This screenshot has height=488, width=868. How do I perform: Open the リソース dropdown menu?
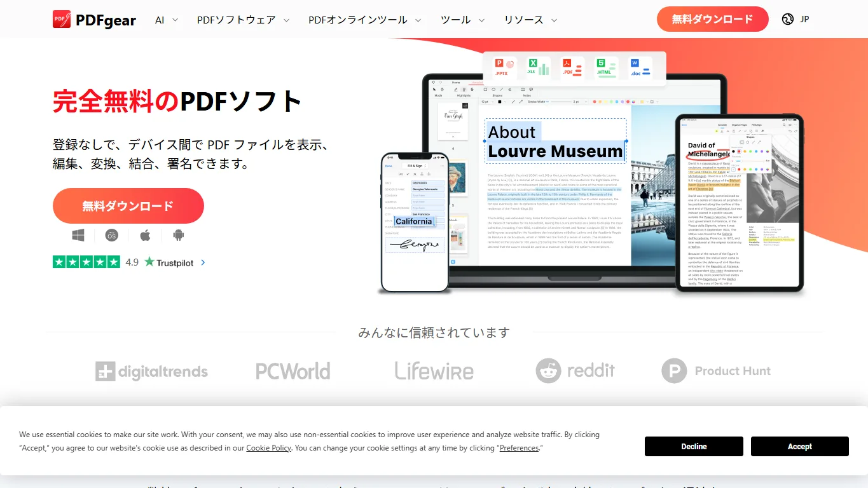[x=531, y=20]
